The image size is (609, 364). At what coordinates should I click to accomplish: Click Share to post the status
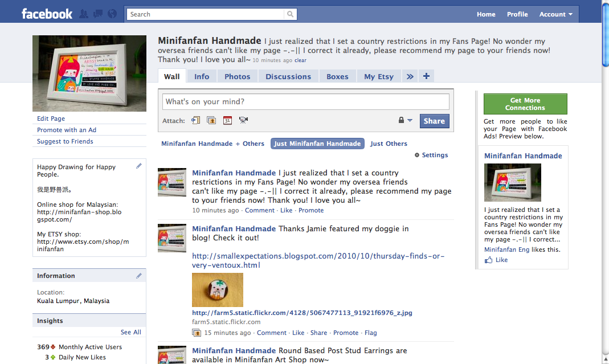434,120
